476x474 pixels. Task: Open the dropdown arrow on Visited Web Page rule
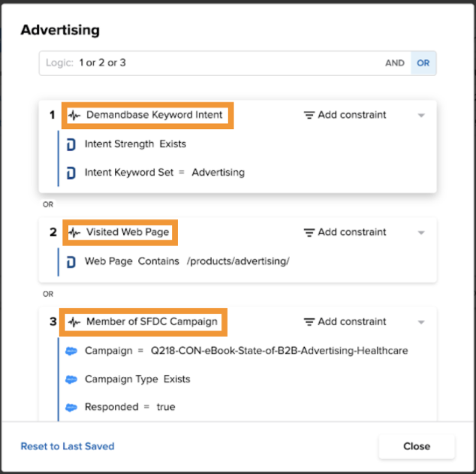pos(421,233)
